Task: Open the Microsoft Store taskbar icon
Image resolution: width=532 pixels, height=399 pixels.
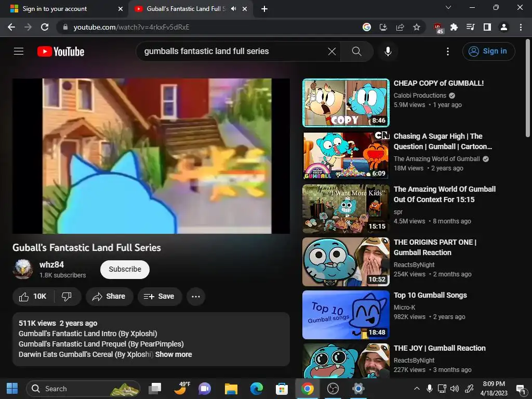Action: point(282,389)
